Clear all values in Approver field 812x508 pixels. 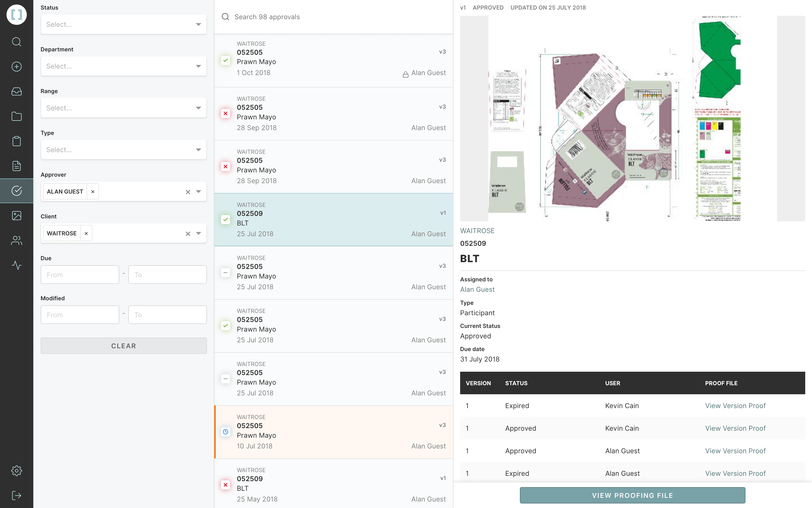pos(188,192)
